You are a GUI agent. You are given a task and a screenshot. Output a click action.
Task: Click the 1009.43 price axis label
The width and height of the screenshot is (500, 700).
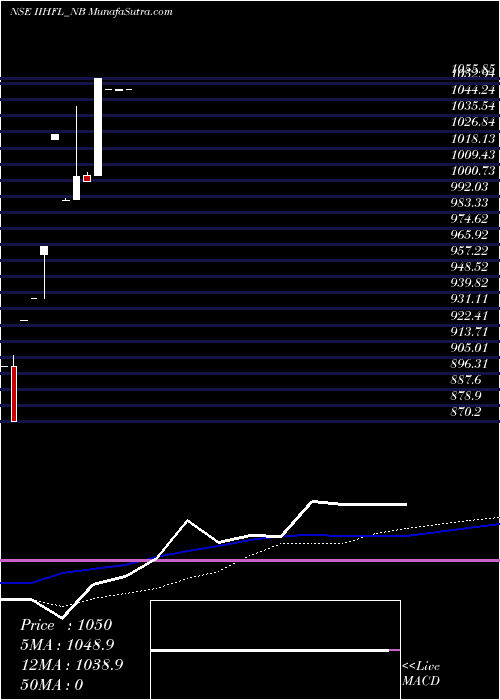473,154
